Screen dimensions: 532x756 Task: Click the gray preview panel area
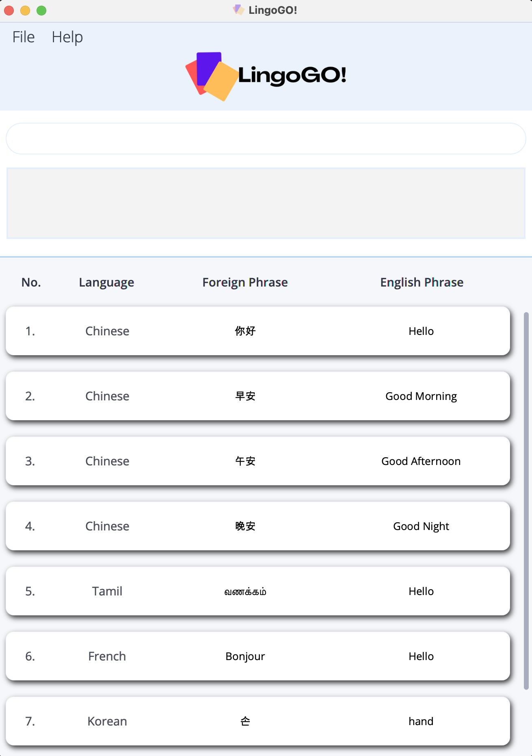pos(266,202)
